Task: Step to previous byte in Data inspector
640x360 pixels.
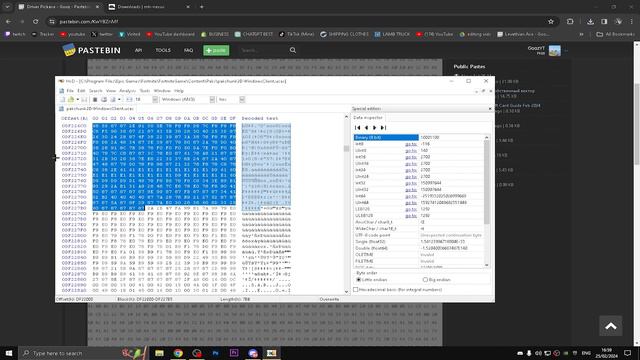Action: pos(366,128)
